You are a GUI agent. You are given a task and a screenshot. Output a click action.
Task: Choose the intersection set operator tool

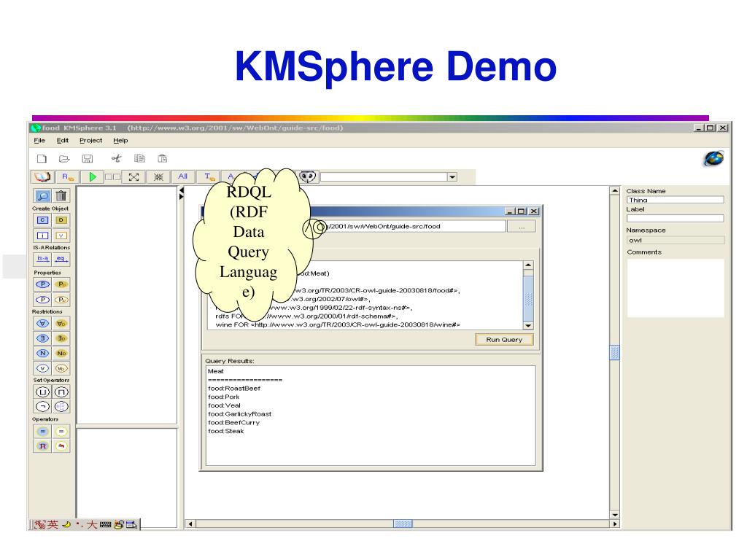(x=61, y=392)
